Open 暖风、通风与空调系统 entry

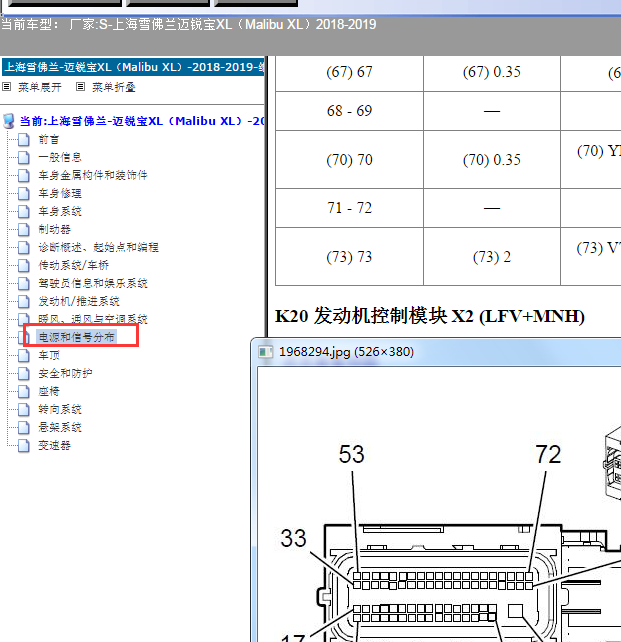[x=93, y=319]
